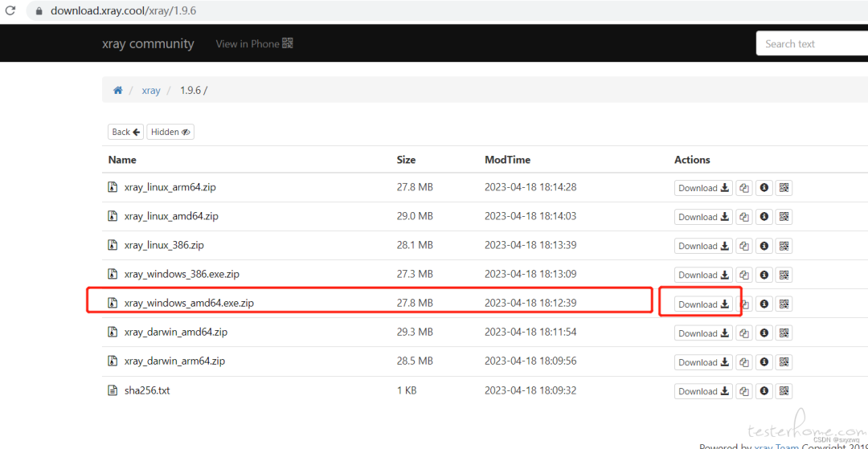868x449 pixels.
Task: Download xray_windows_386.exe.zip
Action: click(x=703, y=275)
